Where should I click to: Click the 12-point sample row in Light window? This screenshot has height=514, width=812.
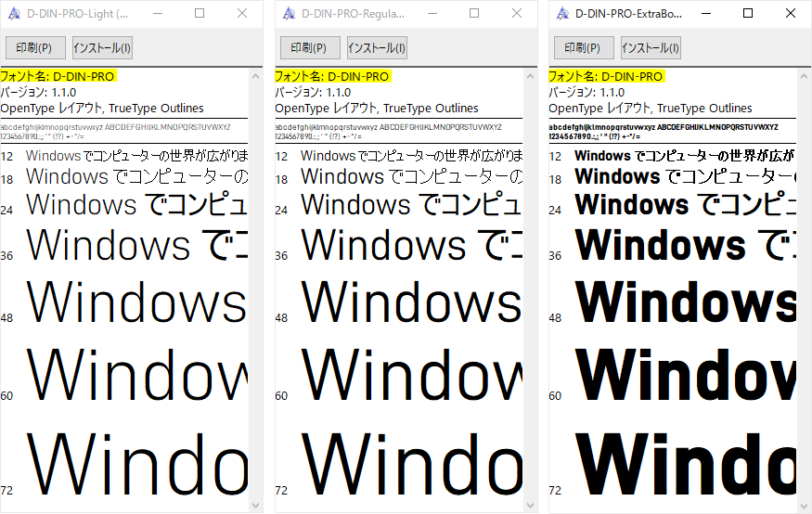[x=124, y=156]
